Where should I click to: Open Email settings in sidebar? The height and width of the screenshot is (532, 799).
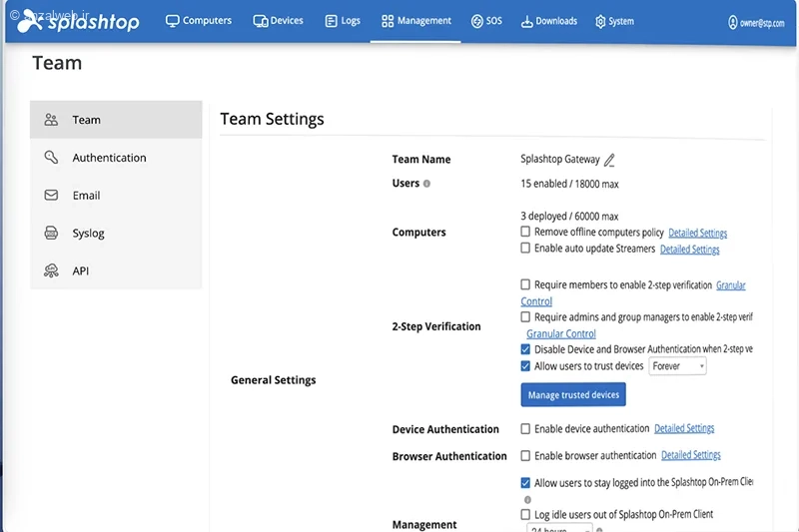click(x=116, y=195)
